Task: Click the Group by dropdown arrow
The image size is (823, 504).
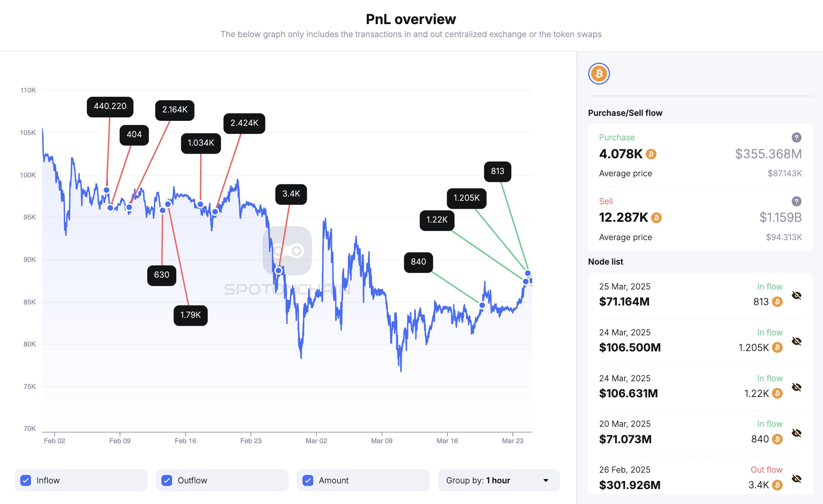Action: (x=546, y=480)
